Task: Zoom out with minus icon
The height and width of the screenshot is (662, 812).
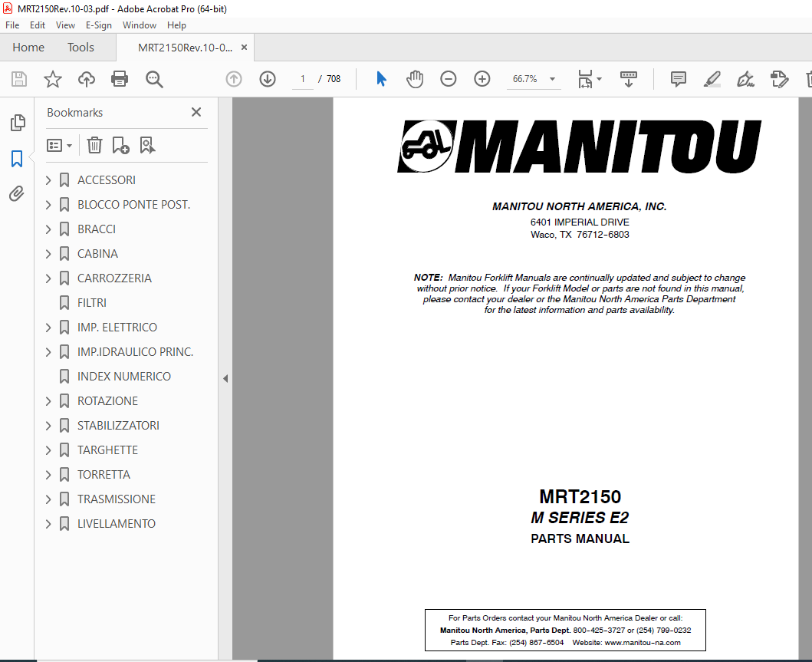Action: pyautogui.click(x=448, y=79)
